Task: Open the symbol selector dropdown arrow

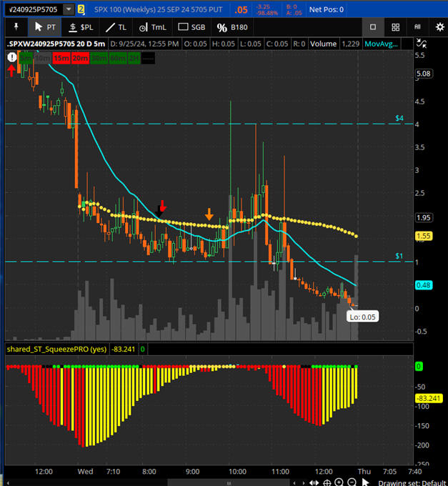Action: tap(68, 9)
